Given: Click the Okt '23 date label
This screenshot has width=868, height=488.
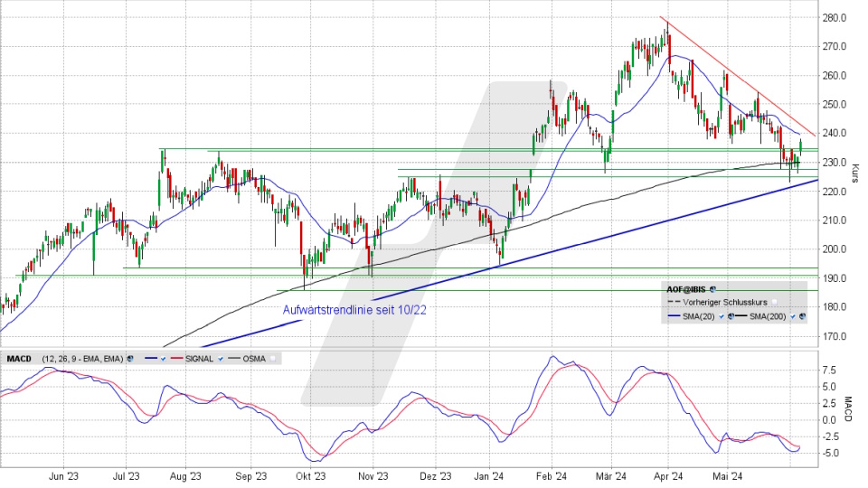Looking at the screenshot, I should coord(311,476).
